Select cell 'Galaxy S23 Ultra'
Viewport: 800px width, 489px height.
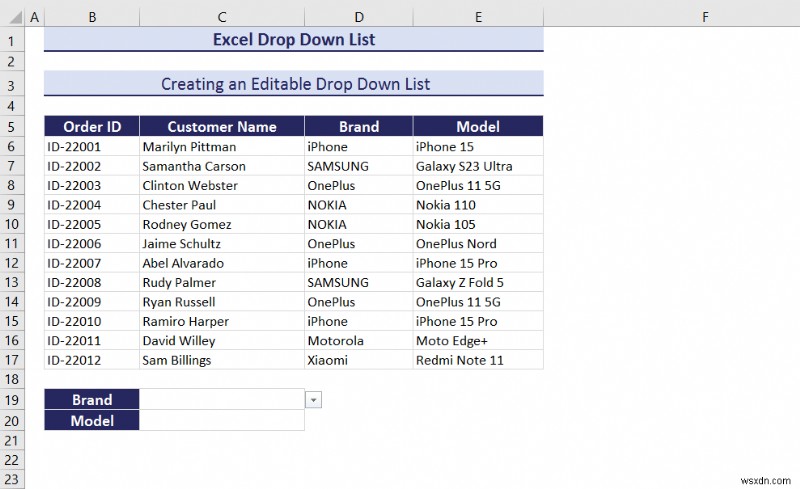(x=478, y=166)
